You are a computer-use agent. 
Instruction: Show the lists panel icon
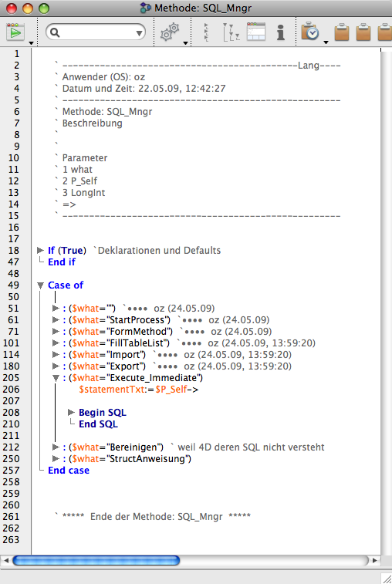[x=256, y=32]
